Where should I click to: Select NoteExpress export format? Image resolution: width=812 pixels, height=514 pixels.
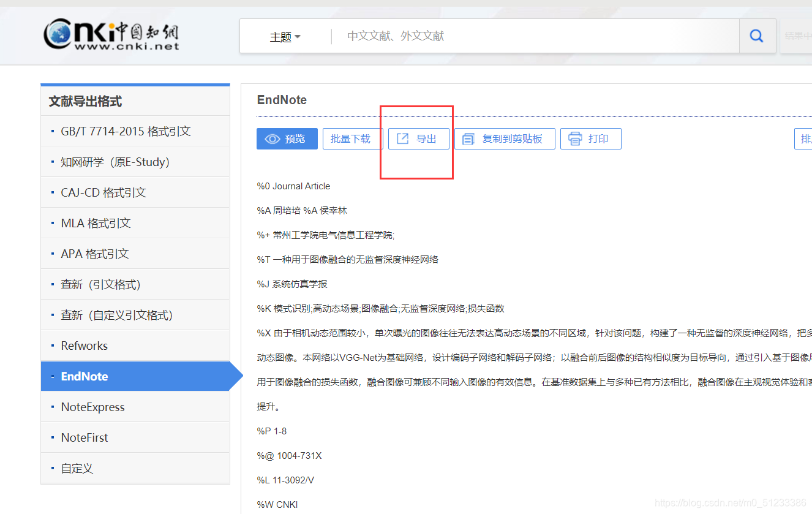coord(135,407)
